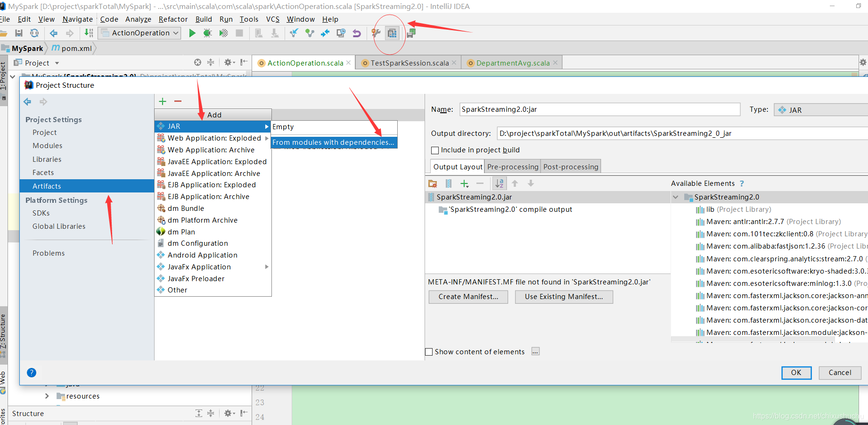Viewport: 868px width, 425px height.
Task: Click the red minus Remove artifact icon
Action: pos(178,101)
